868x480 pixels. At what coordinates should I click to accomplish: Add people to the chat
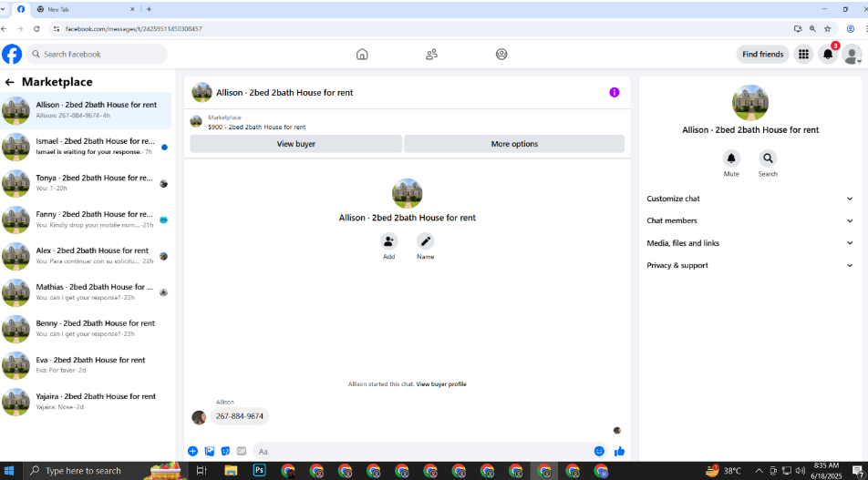point(389,241)
